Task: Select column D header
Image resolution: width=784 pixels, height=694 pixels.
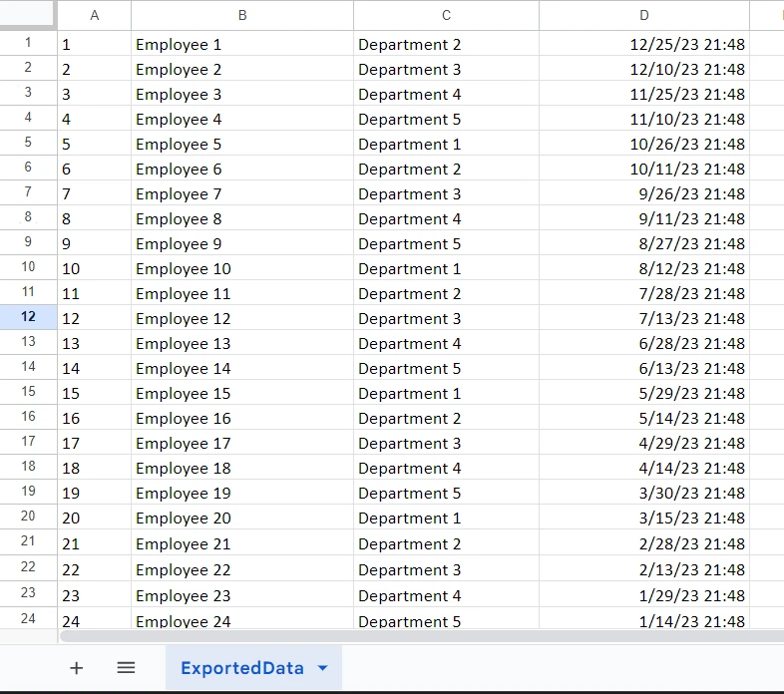Action: (x=644, y=15)
